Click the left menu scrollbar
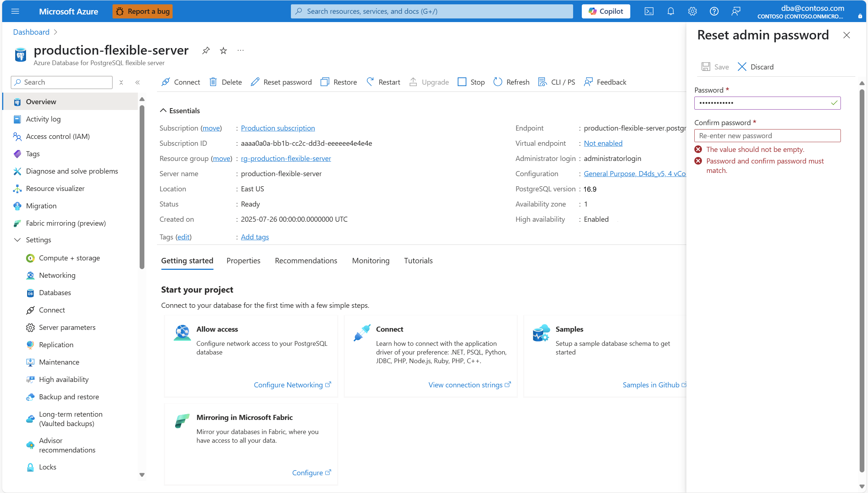 142,187
